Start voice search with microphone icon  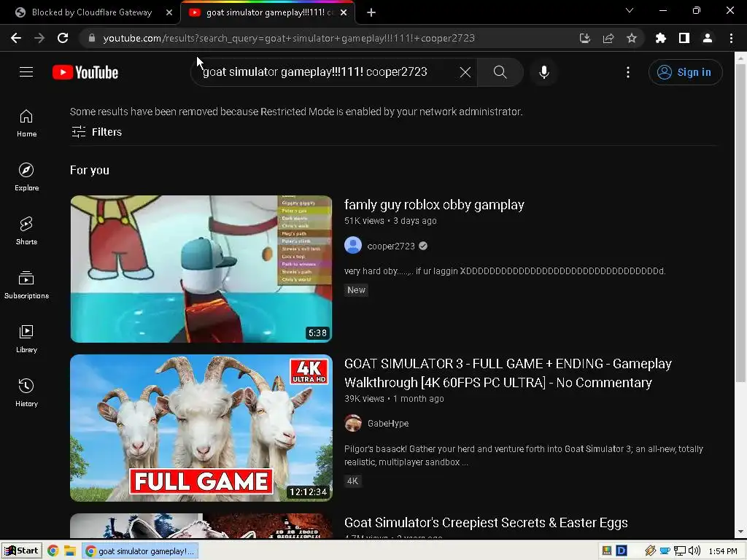543,72
